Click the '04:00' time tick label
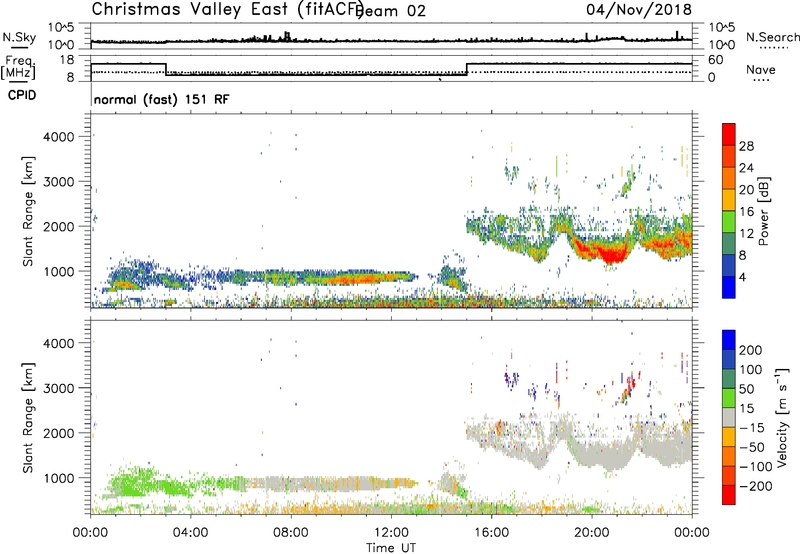The image size is (800, 554). [190, 533]
